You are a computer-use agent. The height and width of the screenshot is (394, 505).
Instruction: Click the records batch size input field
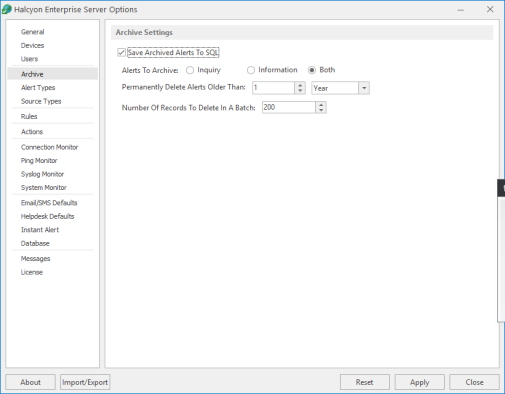289,107
